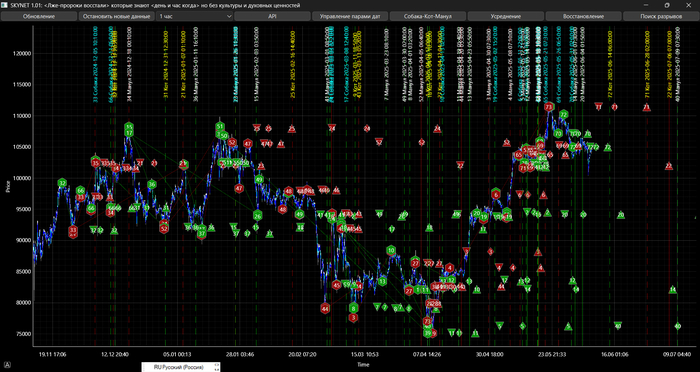The width and height of the screenshot is (700, 372).
Task: Select red hexagon marker 35
Action: click(x=96, y=163)
